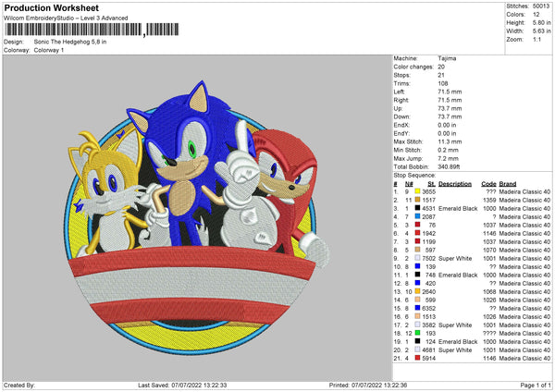This screenshot has width=555, height=392.
Task: Select the Total Bobbin value 340.89ft
Action: click(449, 166)
